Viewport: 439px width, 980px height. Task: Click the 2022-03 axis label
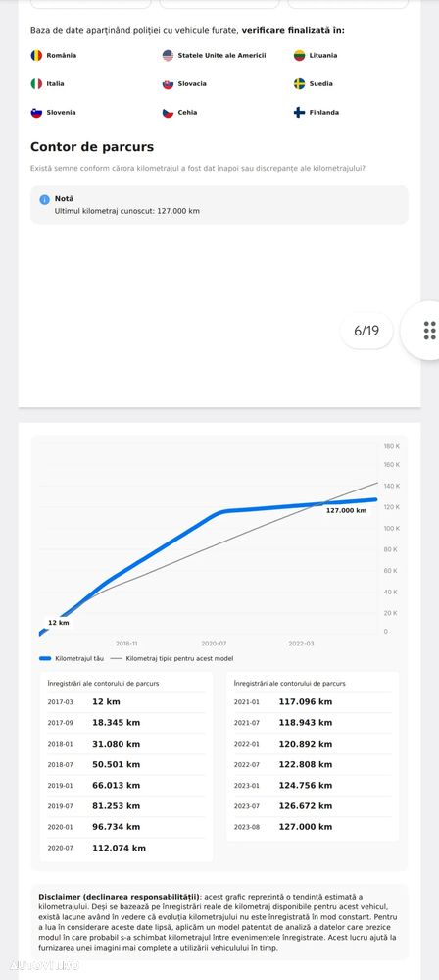coord(301,643)
